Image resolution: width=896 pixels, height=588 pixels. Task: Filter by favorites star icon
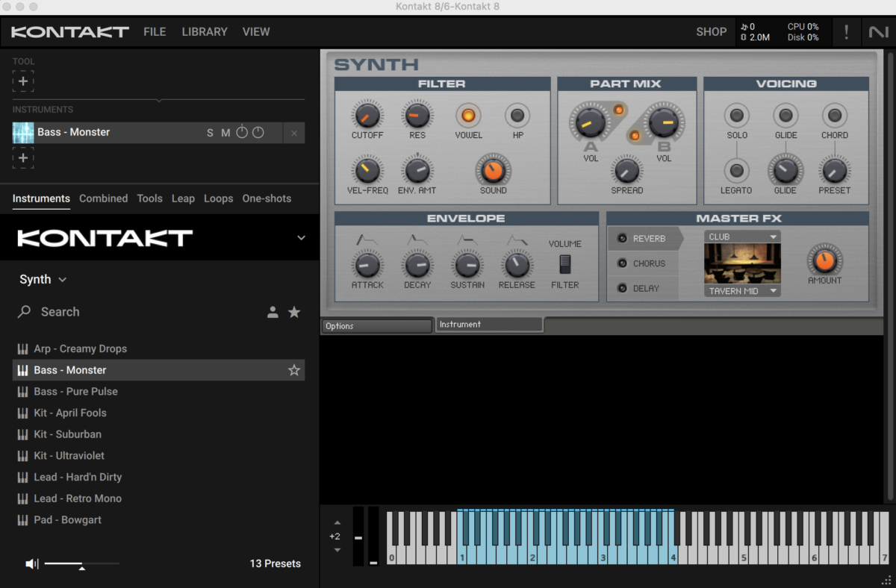tap(294, 312)
